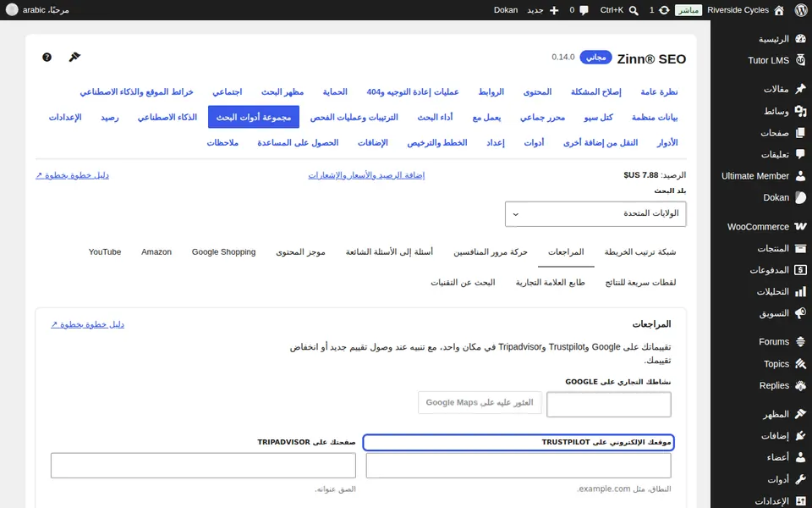This screenshot has width=812, height=508.
Task: Click the Forums sidebar icon
Action: [801, 341]
